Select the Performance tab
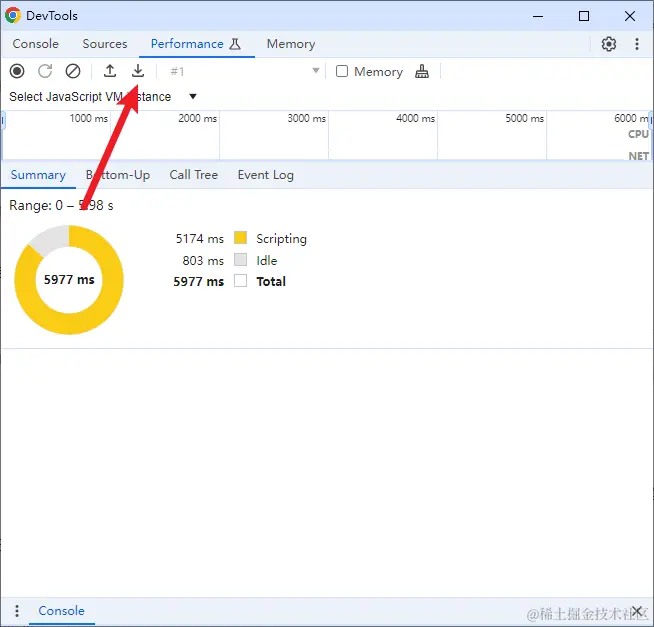This screenshot has width=654, height=627. point(196,44)
